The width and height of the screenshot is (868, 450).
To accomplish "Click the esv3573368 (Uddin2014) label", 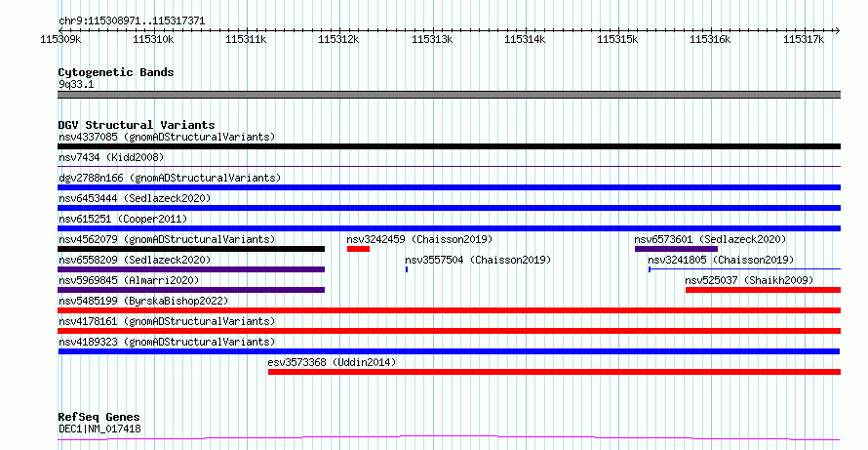I will coord(333,362).
